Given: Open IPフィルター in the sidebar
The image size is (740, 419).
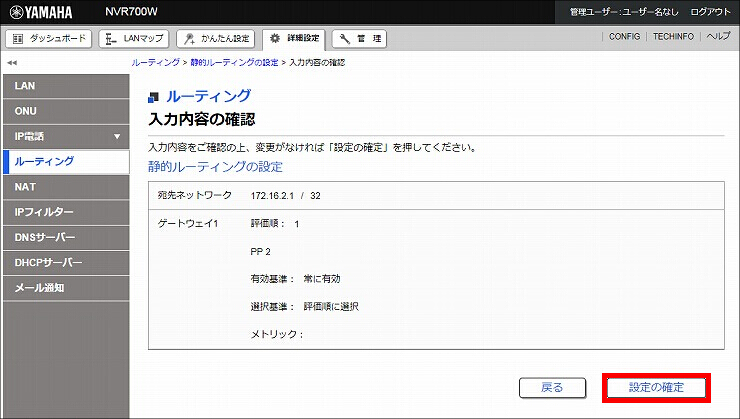Looking at the screenshot, I should click(66, 212).
